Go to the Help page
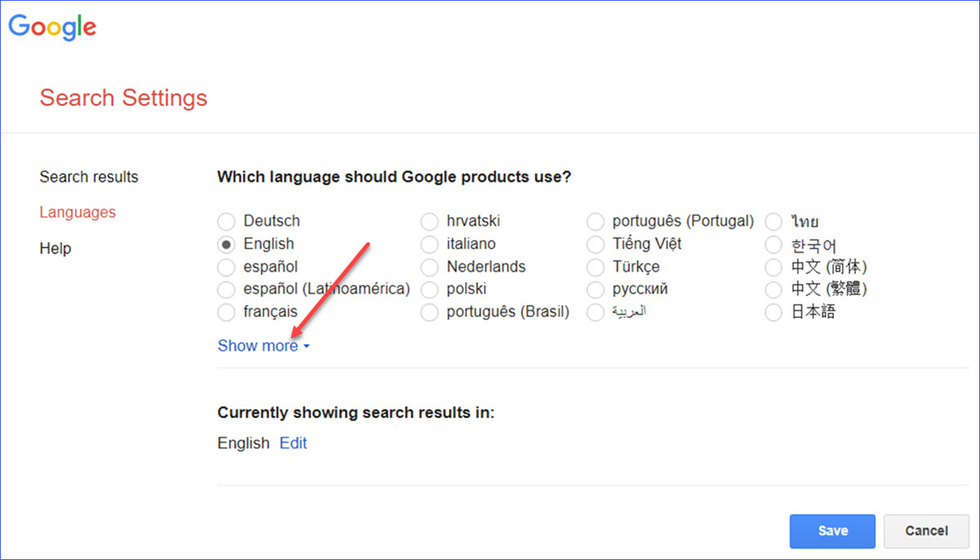The width and height of the screenshot is (980, 560). (x=55, y=248)
